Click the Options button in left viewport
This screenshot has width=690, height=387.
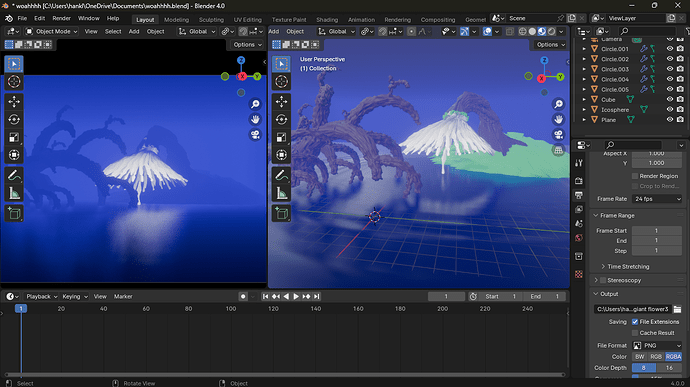(247, 44)
